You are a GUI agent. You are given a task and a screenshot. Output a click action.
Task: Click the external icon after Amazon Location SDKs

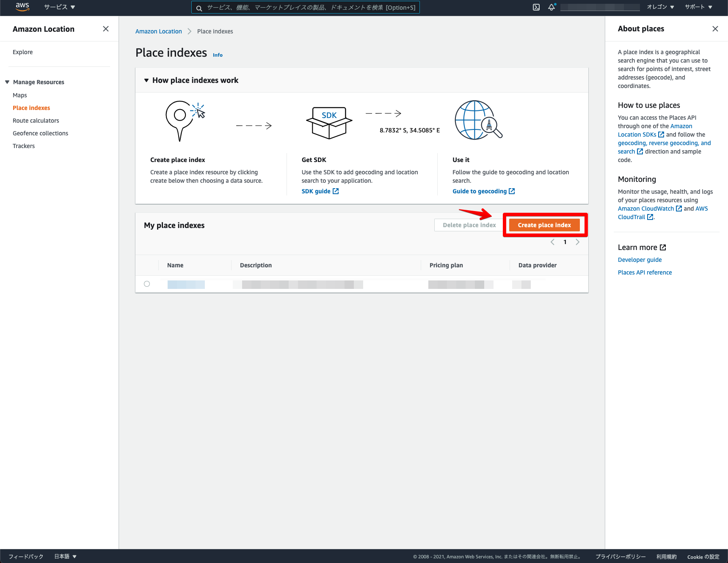click(x=661, y=135)
